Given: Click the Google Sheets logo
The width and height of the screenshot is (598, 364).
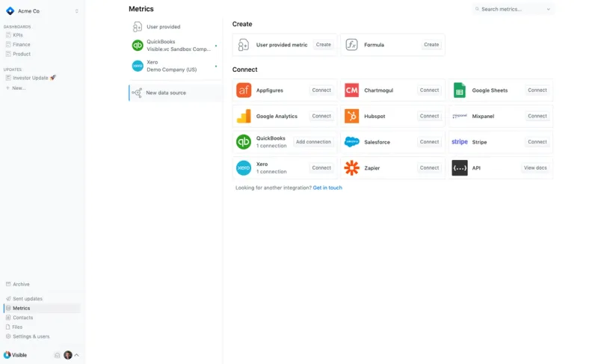Looking at the screenshot, I should (460, 90).
